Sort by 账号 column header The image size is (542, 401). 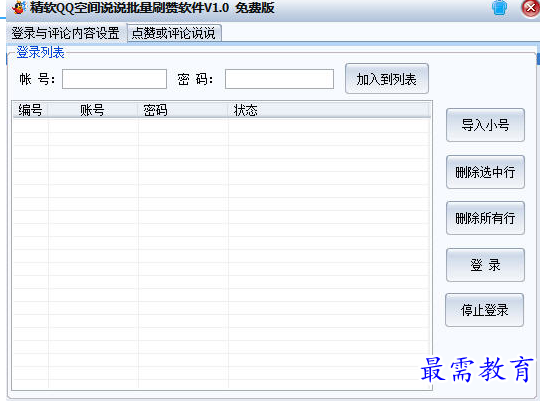(x=93, y=110)
